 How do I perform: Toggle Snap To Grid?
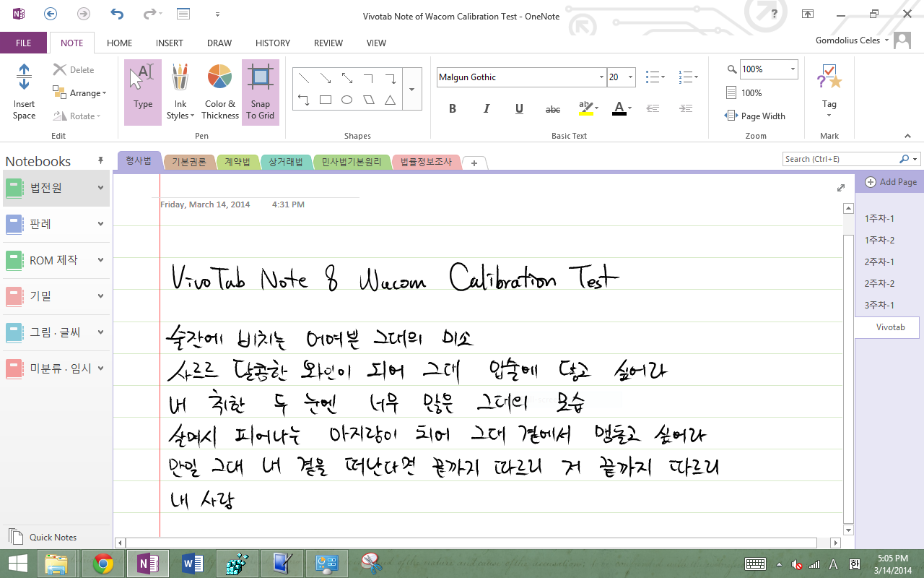(260, 91)
